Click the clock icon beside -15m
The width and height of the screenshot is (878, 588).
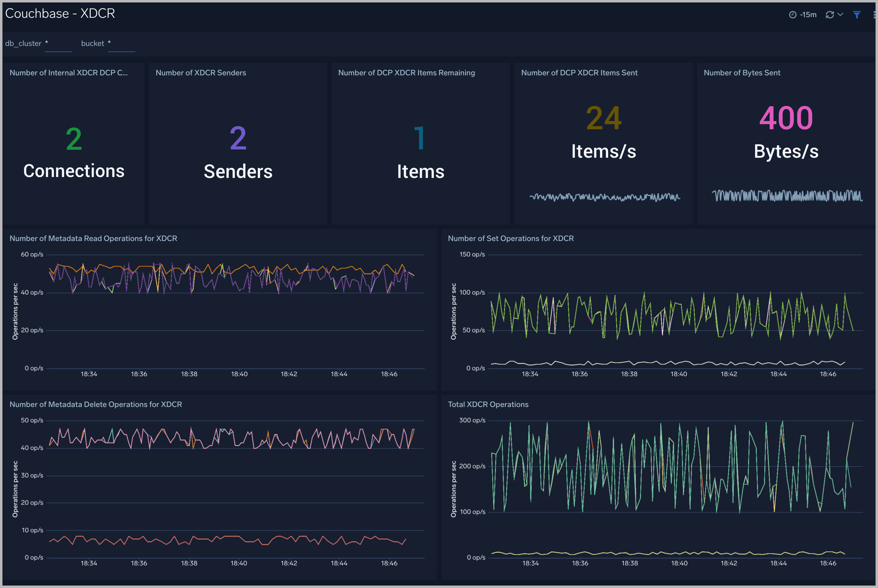click(x=793, y=15)
